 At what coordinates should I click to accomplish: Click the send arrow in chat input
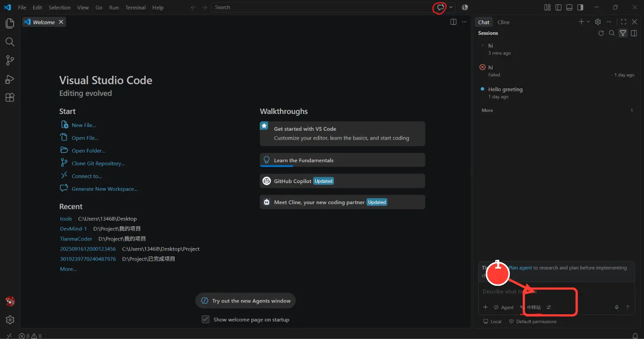tap(628, 307)
